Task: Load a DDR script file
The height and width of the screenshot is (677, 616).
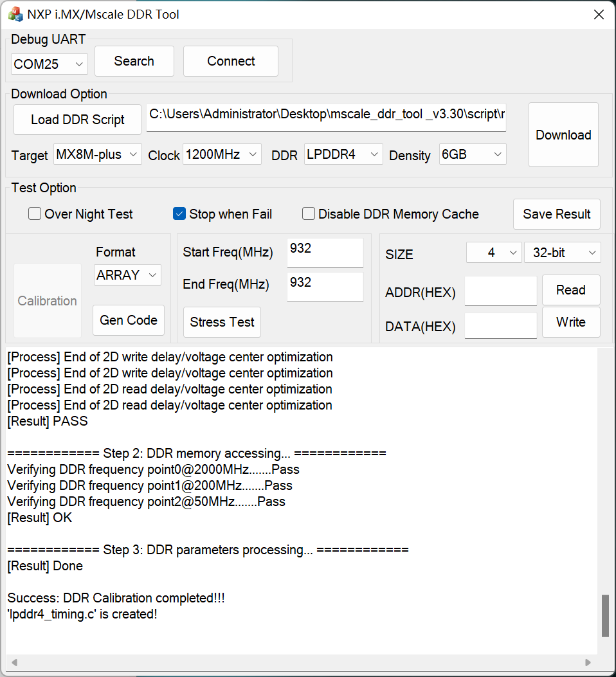Action: 77,119
